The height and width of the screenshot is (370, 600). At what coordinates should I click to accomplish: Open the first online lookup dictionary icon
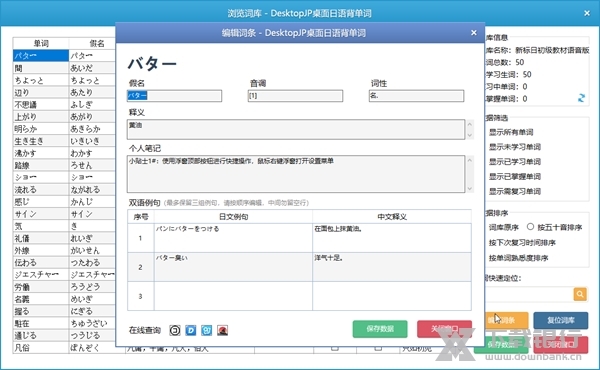pyautogui.click(x=175, y=330)
